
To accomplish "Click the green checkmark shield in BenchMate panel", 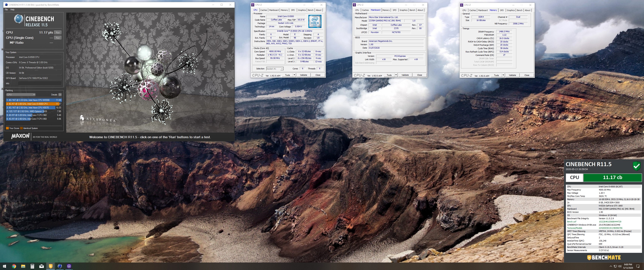I will 637,166.
